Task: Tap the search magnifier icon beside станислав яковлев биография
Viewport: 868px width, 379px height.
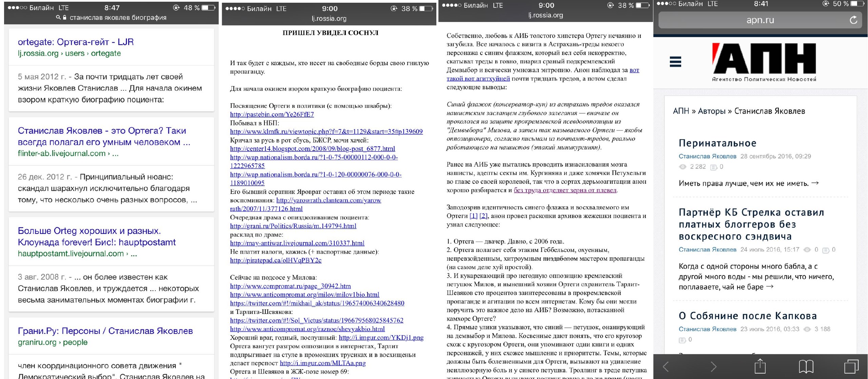Action: click(x=58, y=17)
